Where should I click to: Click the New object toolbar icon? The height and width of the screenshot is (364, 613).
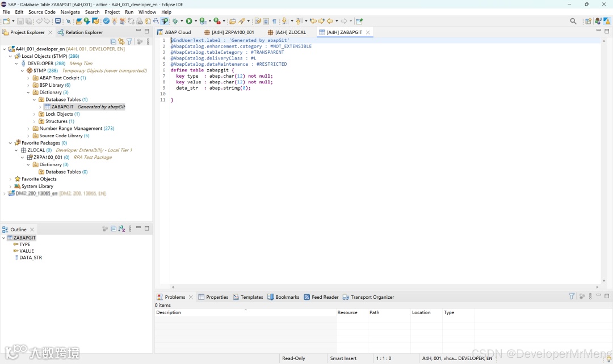(6, 21)
